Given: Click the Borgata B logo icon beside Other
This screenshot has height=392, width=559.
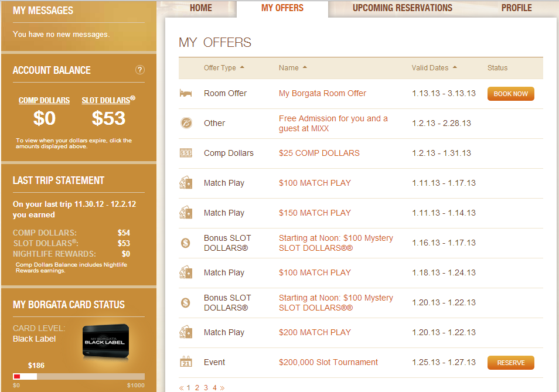Looking at the screenshot, I should [x=186, y=123].
